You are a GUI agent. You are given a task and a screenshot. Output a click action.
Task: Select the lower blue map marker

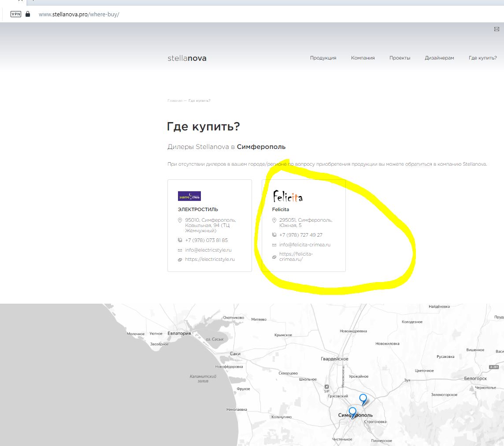[352, 413]
